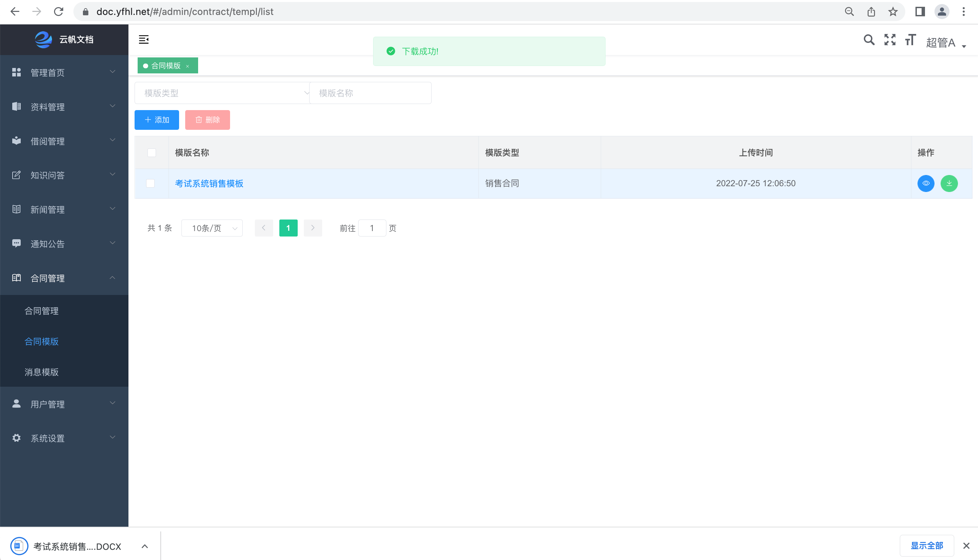Open the 模版类型 filter dropdown
The height and width of the screenshot is (560, 978).
pyautogui.click(x=222, y=93)
